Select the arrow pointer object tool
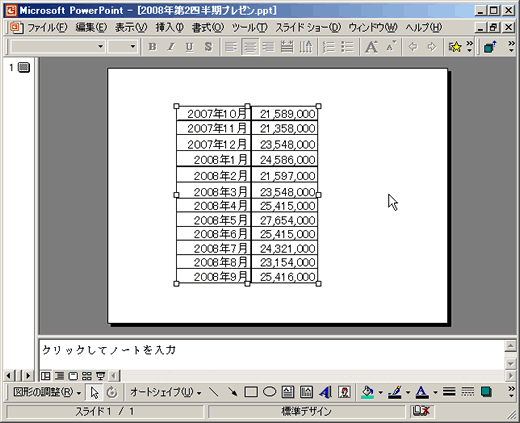This screenshot has height=423, width=520. tap(94, 393)
